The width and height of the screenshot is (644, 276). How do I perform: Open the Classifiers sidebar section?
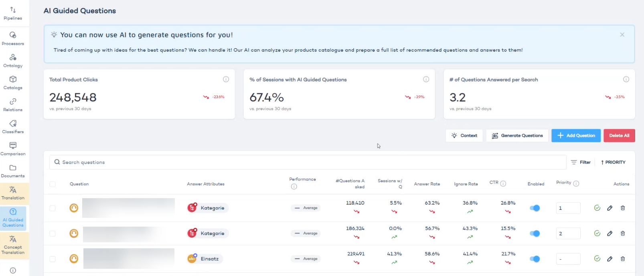coord(13,127)
